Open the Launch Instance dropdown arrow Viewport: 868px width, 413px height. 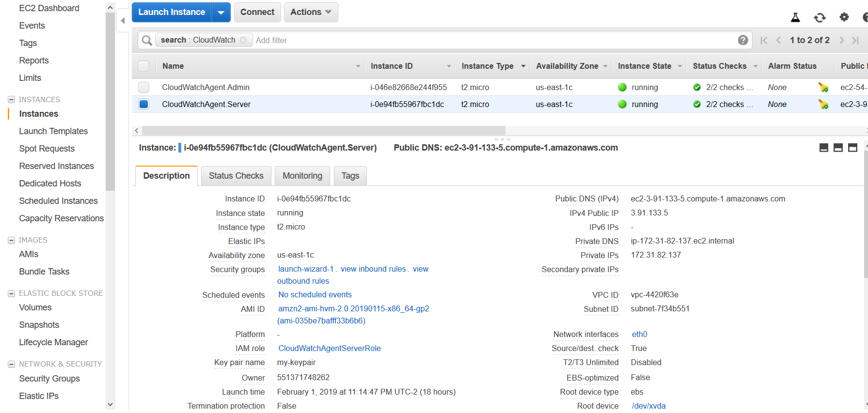point(221,13)
